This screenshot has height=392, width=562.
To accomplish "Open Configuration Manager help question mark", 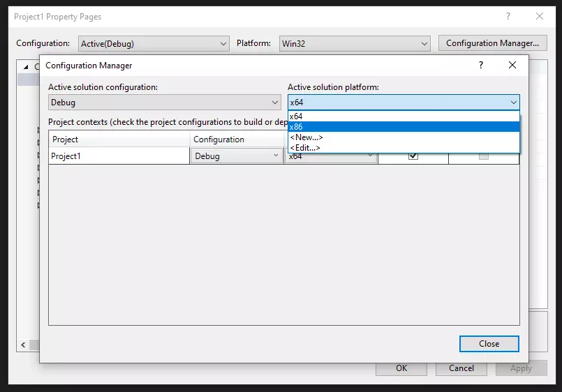I will pos(481,65).
